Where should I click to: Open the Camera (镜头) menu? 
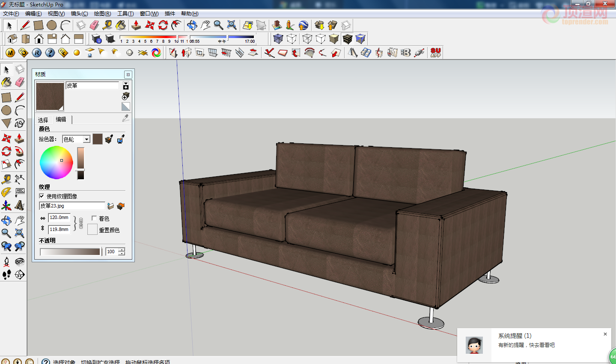coord(80,14)
